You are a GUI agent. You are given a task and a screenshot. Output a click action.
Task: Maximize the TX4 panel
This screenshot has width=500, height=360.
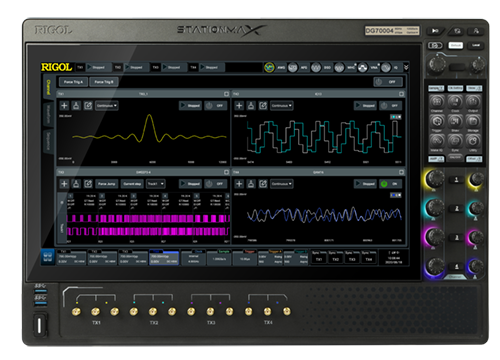[x=401, y=172]
